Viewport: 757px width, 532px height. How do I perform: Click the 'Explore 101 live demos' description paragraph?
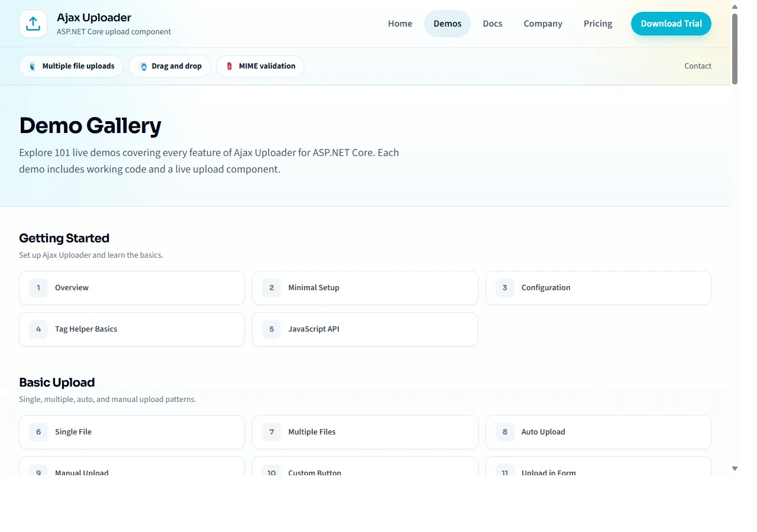tap(209, 161)
